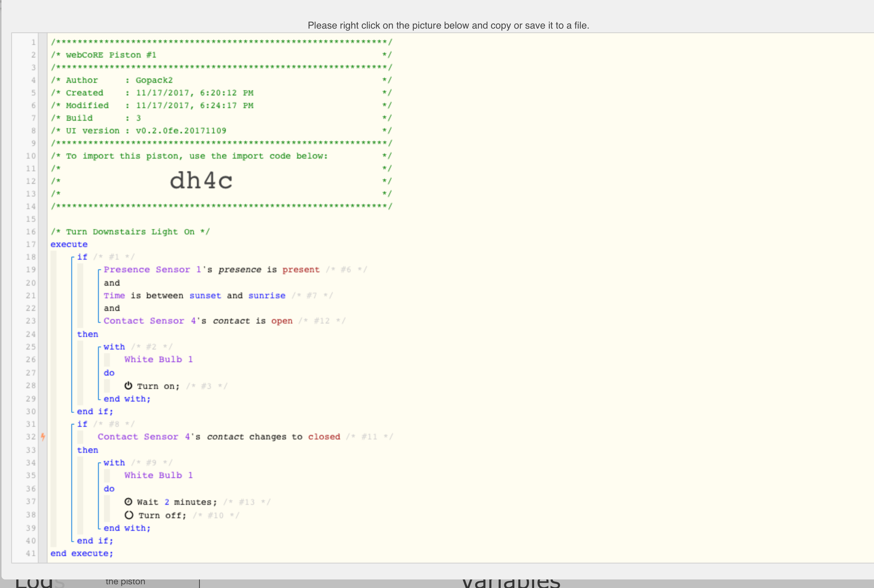Click the 'and' operator on line 20
Screen dimensions: 874x588
coord(112,283)
